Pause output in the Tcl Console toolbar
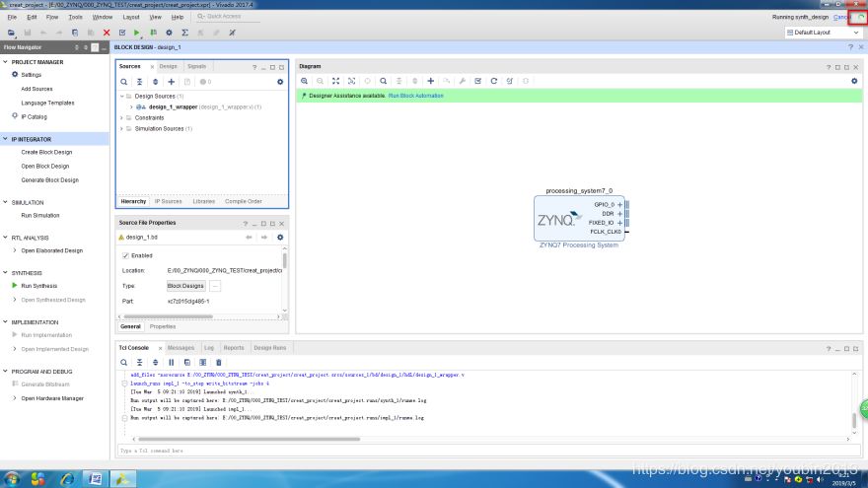Image resolution: width=868 pixels, height=488 pixels. (x=171, y=363)
